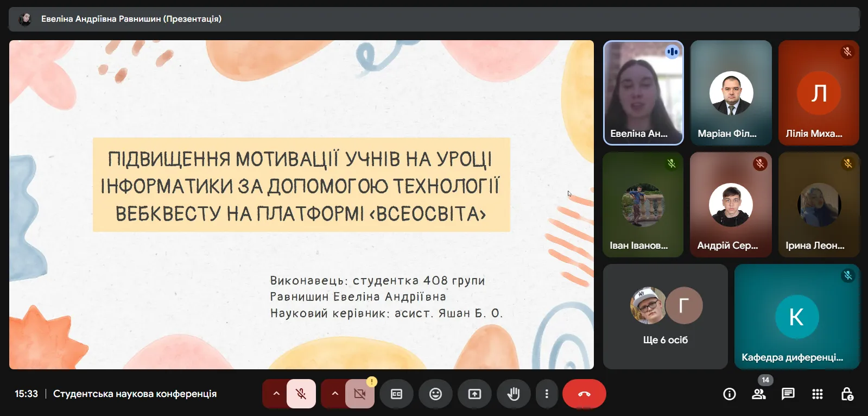Raise hand in the meeting
This screenshot has width=868, height=416.
(x=514, y=394)
